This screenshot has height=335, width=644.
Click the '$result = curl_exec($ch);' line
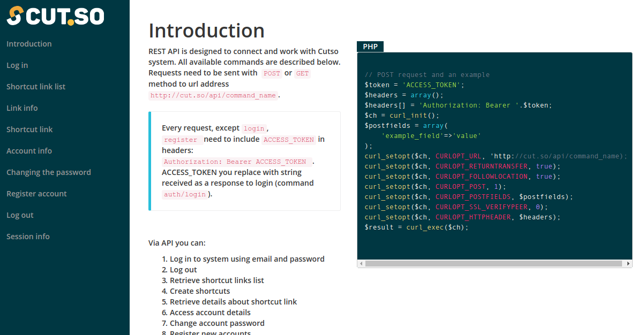[417, 227]
